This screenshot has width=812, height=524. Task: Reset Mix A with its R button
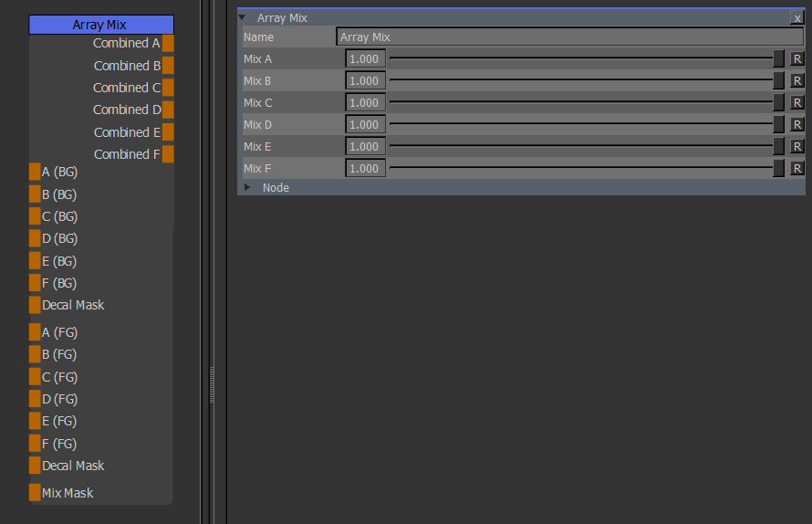point(797,59)
